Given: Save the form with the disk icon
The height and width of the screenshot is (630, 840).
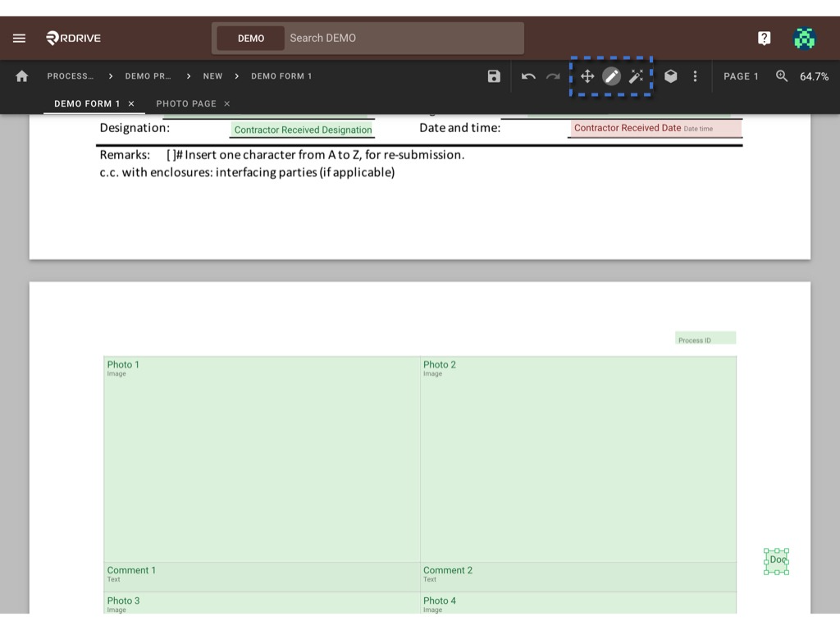Looking at the screenshot, I should tap(494, 76).
